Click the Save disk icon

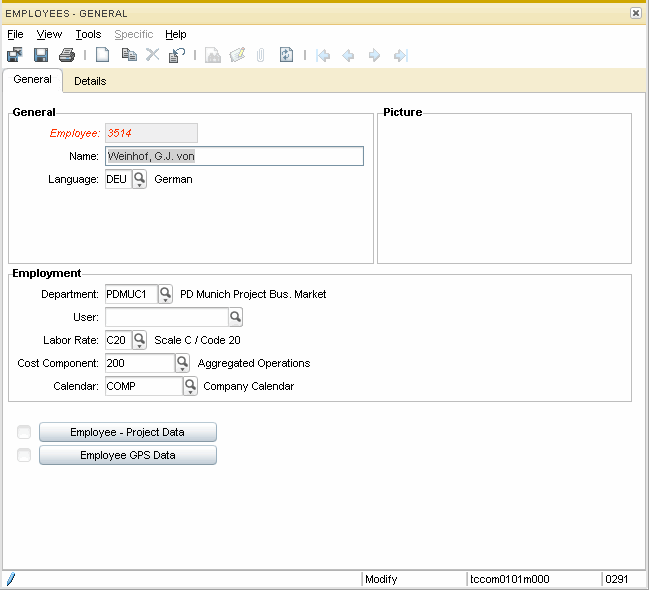point(41,55)
